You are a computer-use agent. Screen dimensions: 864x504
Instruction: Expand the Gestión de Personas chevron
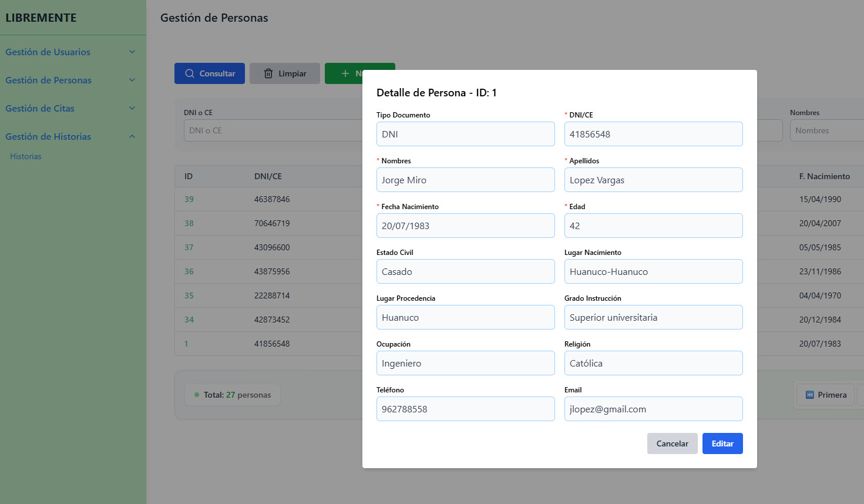pos(132,80)
